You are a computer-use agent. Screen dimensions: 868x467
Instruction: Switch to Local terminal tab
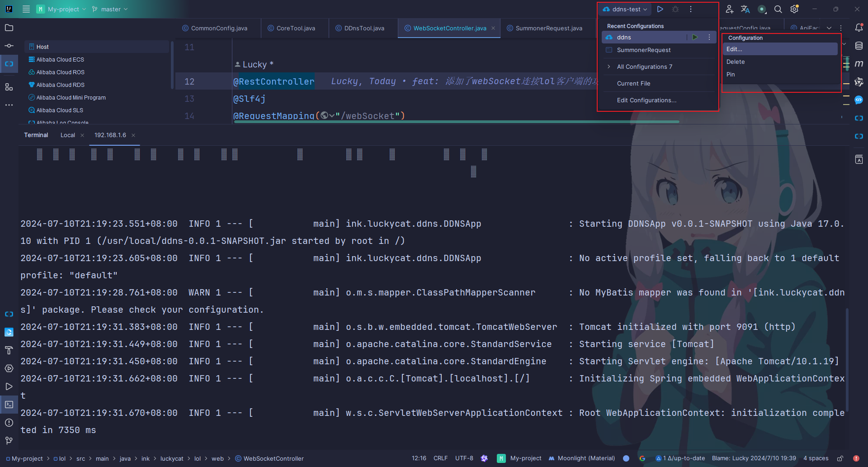click(68, 135)
